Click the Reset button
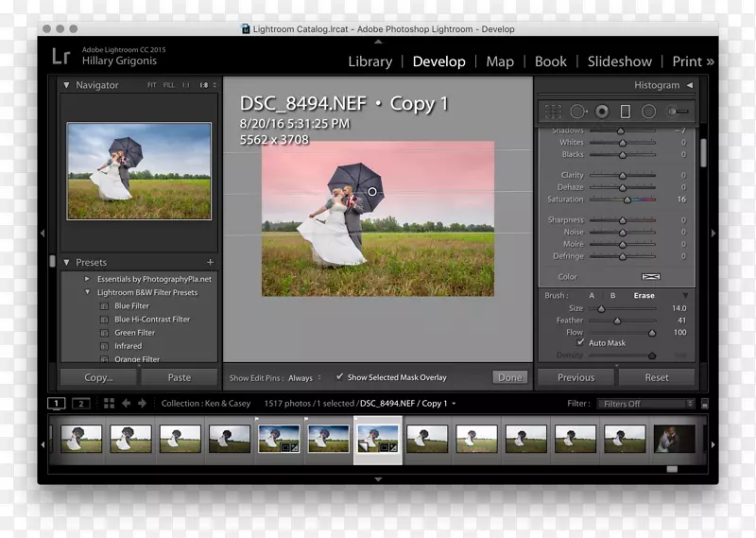This screenshot has width=756, height=538. (656, 377)
